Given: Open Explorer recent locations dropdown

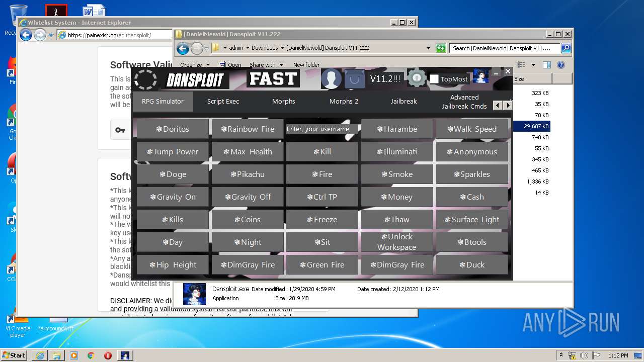Looking at the screenshot, I should [x=206, y=49].
